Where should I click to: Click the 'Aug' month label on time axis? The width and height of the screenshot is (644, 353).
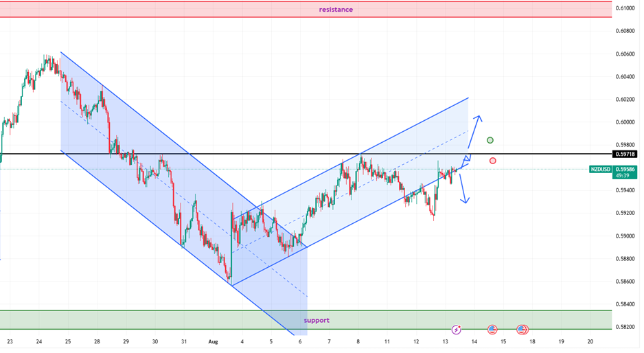pyautogui.click(x=213, y=341)
